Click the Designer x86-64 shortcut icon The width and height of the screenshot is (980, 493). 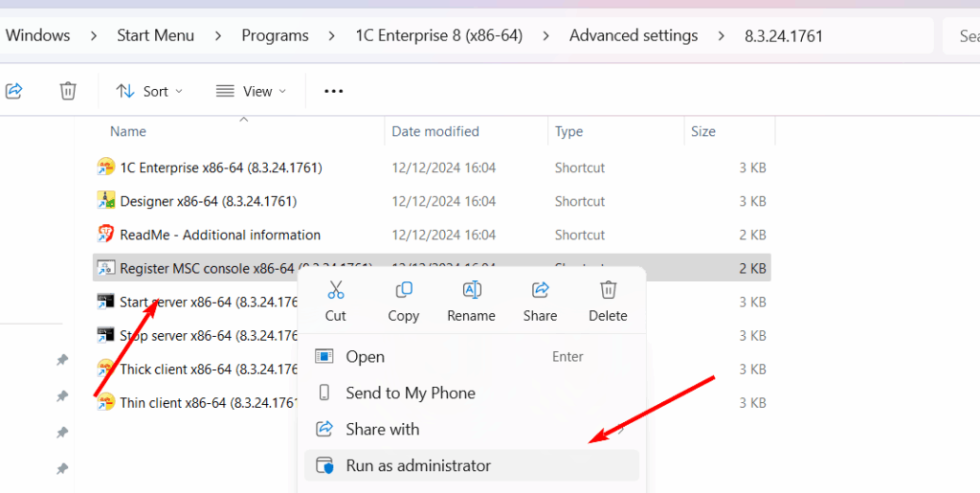coord(105,201)
